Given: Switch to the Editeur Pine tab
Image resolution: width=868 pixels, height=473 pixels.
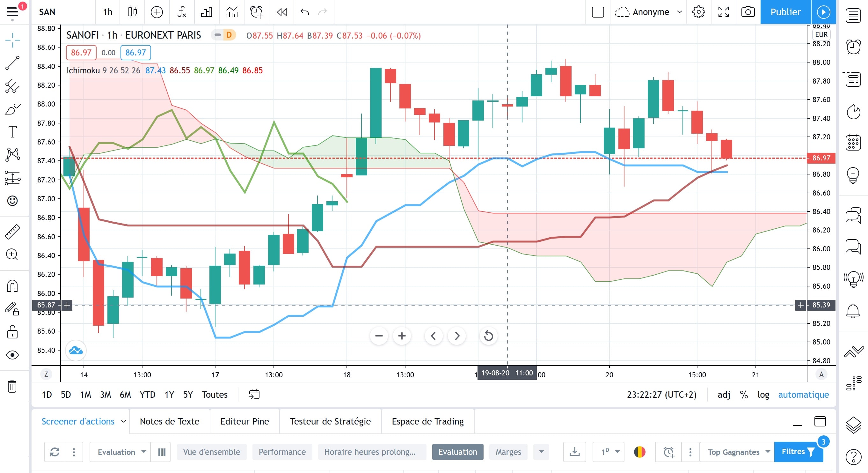Looking at the screenshot, I should [244, 421].
